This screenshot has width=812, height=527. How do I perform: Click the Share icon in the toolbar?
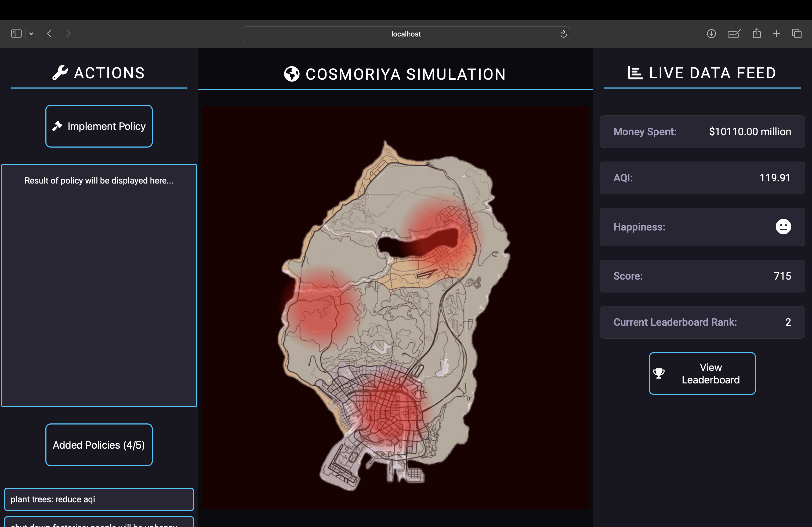757,33
